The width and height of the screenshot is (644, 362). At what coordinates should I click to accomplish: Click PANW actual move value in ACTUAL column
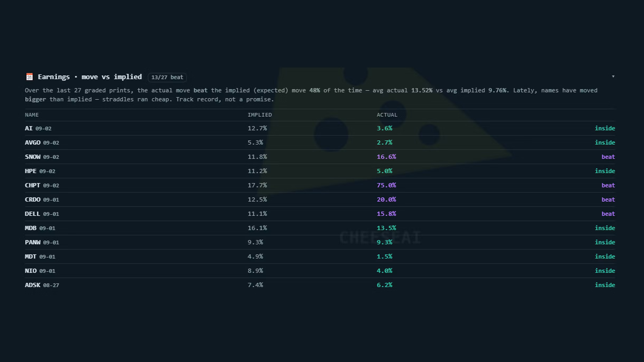384,242
